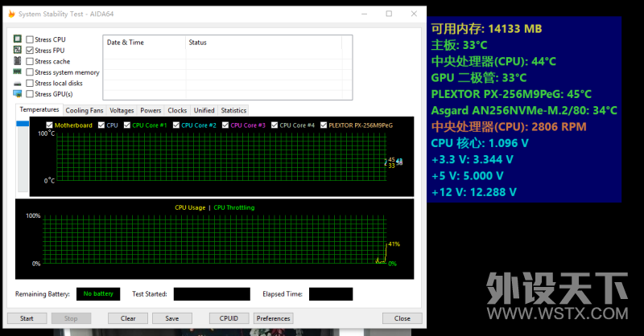Toggle CPU Core #1 graph checkbox
This screenshot has width=644, height=336.
pos(127,125)
